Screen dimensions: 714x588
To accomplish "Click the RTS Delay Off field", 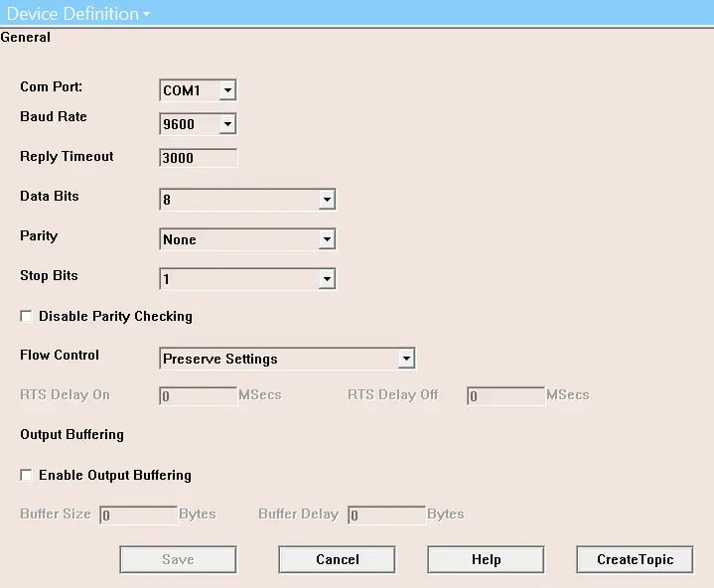I will (x=505, y=395).
